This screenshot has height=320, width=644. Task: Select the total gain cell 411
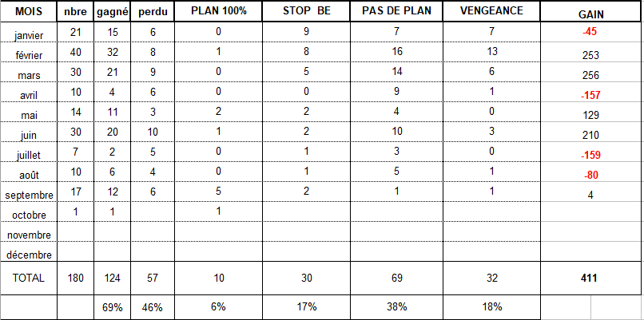click(x=590, y=278)
